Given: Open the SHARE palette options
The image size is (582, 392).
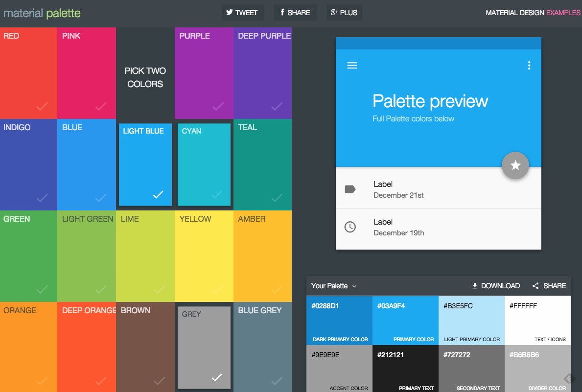Looking at the screenshot, I should [x=549, y=285].
